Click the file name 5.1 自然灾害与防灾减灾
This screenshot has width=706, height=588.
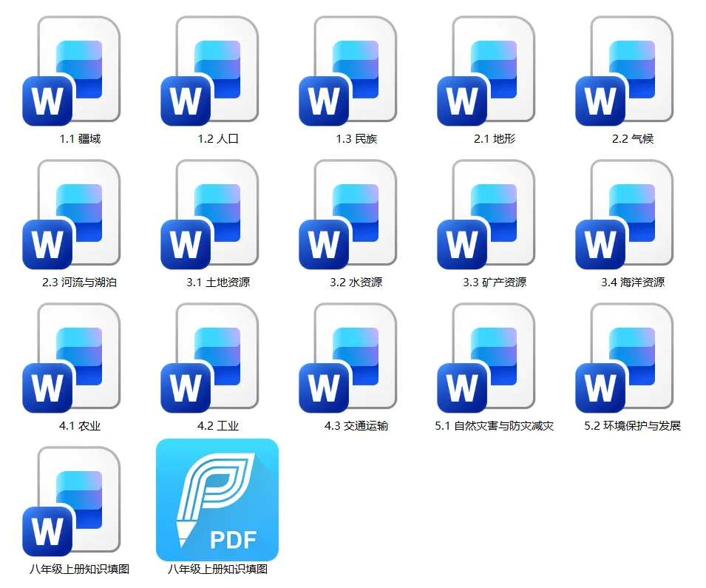coord(495,426)
